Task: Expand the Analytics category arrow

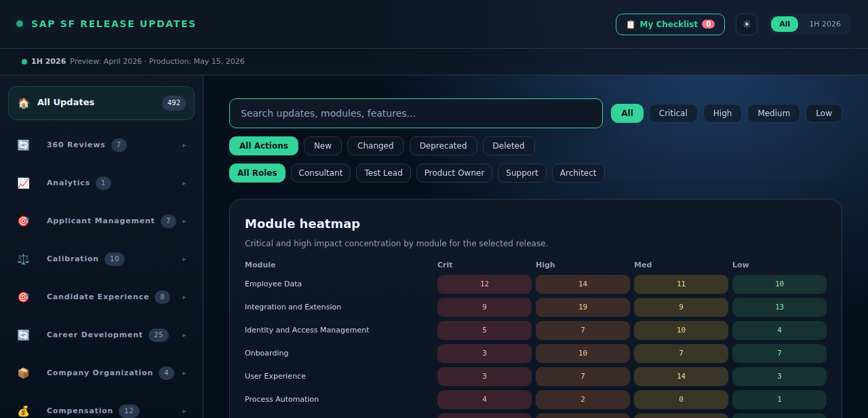Action: 184,183
